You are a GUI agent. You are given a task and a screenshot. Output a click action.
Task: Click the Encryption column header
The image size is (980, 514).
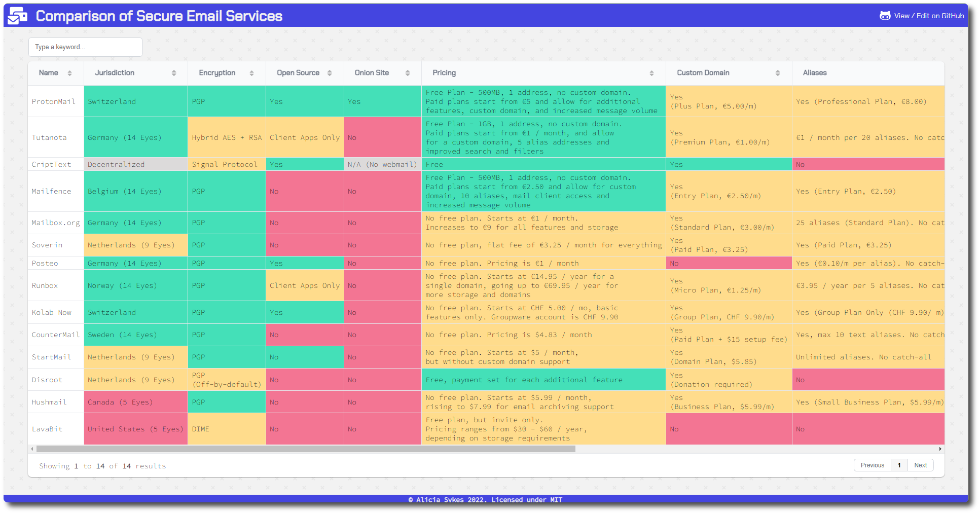227,73
